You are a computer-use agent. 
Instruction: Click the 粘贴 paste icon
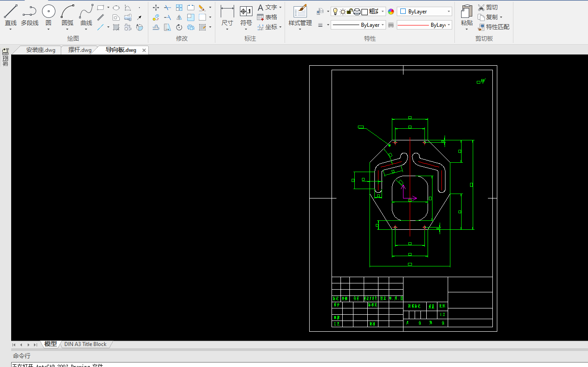(x=466, y=12)
